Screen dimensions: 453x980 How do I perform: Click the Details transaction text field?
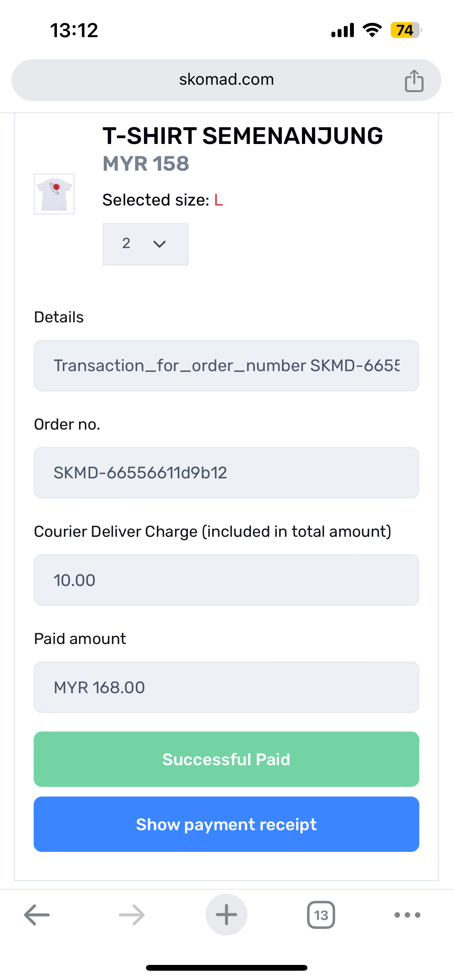(x=226, y=366)
